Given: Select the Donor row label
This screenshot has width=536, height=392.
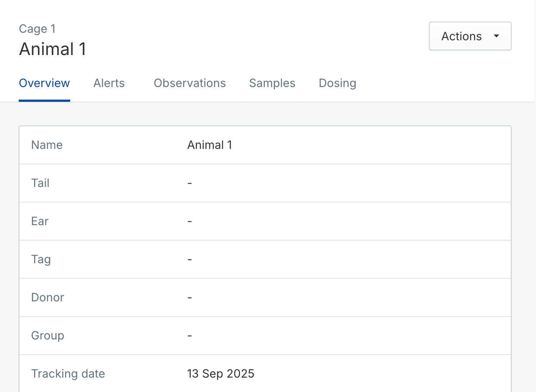Looking at the screenshot, I should (47, 297).
